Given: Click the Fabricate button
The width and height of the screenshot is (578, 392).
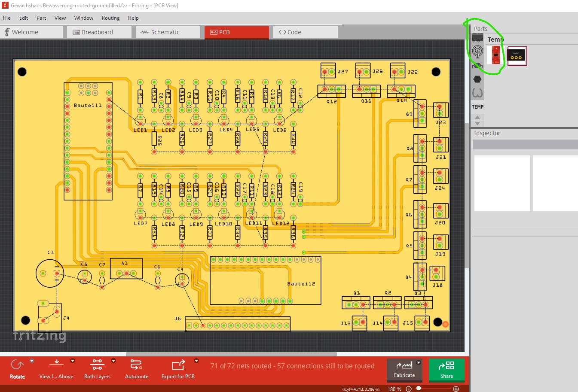Looking at the screenshot, I should [404, 370].
